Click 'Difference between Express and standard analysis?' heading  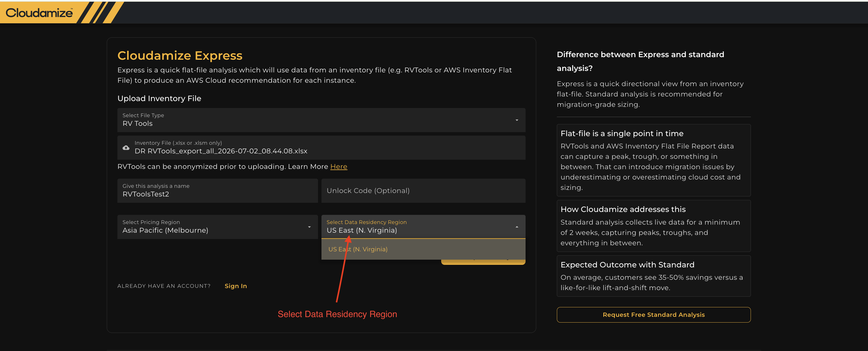[640, 61]
